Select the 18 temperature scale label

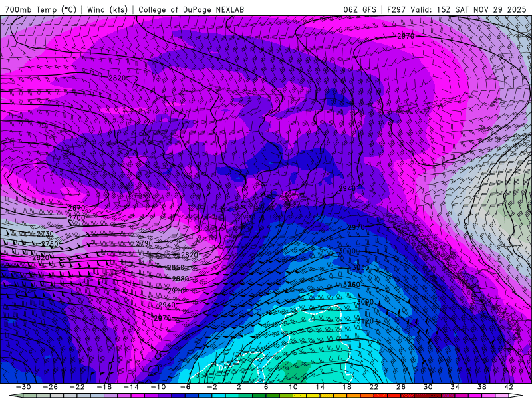coord(346,387)
